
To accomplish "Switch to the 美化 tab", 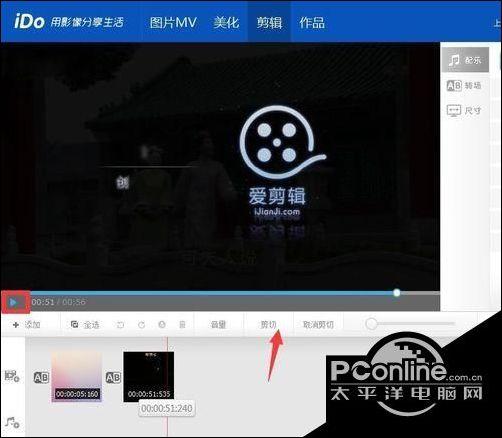I will [226, 22].
